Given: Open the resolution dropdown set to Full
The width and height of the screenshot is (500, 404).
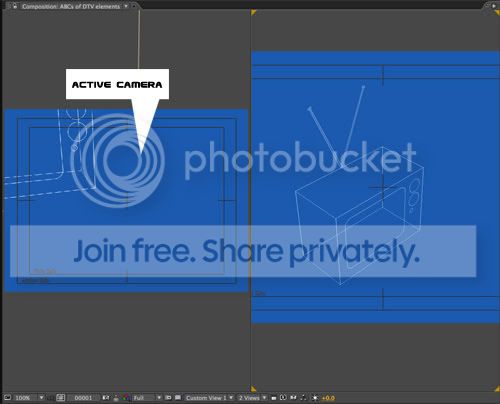Looking at the screenshot, I should 147,398.
